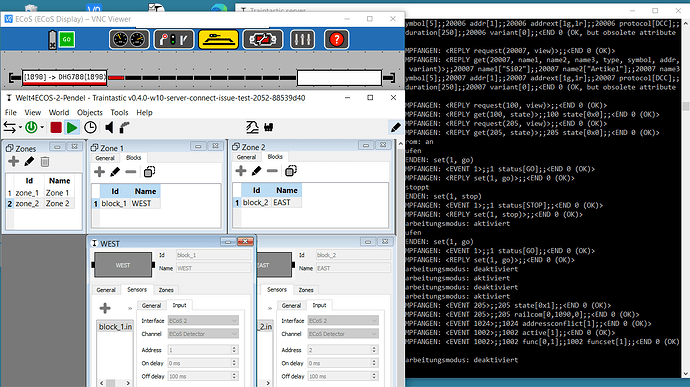Click the Name field in WEST window

tap(213, 268)
